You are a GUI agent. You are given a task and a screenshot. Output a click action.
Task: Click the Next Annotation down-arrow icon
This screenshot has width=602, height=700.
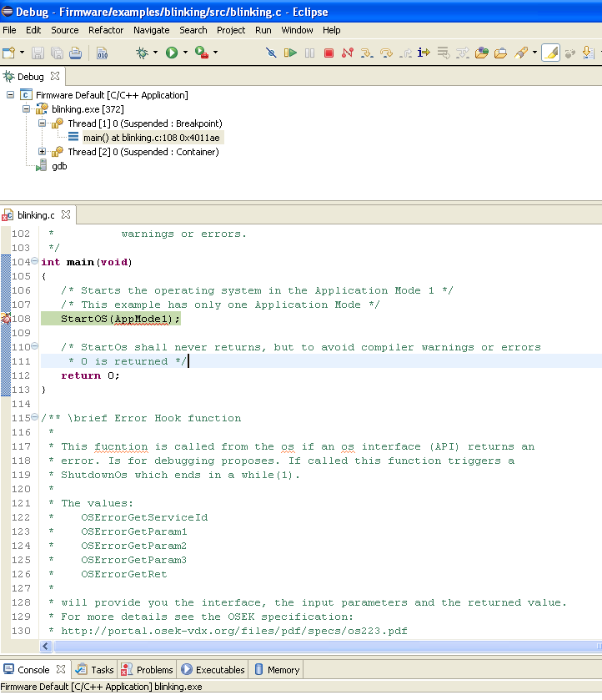(x=589, y=53)
